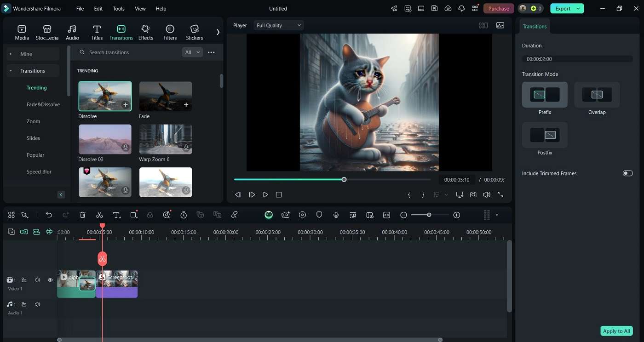Click the Delete trash icon in timeline toolbar
Screen dimensions: 644x342
point(83,215)
